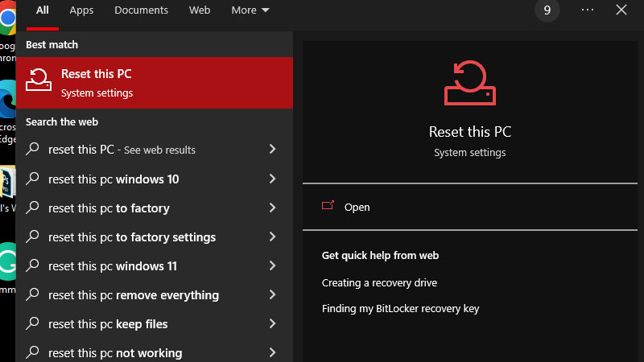The height and width of the screenshot is (362, 644).
Task: Expand arrow for 'reset this PC - See web results'
Action: point(272,149)
